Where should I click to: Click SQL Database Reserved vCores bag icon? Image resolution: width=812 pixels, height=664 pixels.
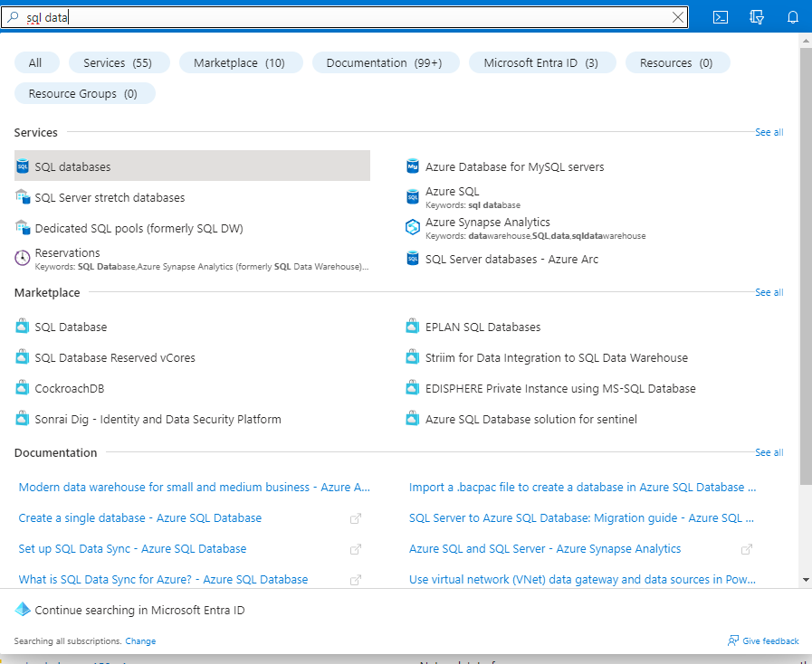tap(23, 357)
